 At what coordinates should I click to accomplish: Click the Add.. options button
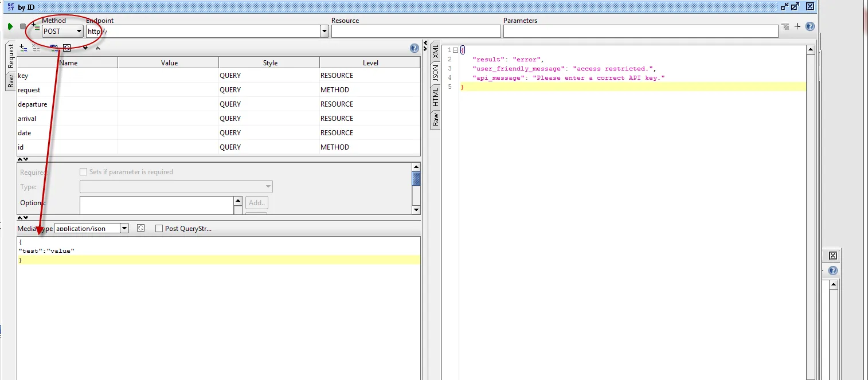(x=257, y=203)
